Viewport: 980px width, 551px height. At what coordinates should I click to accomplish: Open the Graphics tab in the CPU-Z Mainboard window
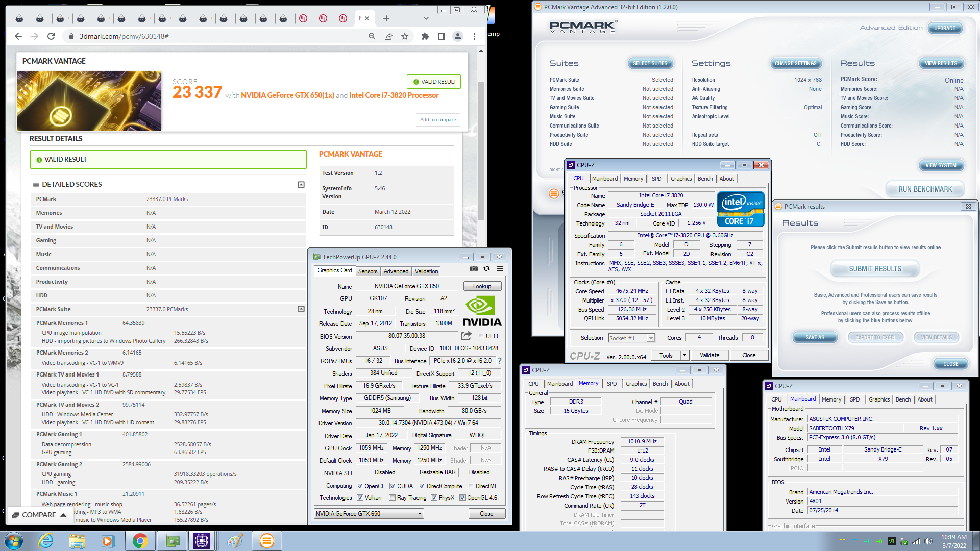pyautogui.click(x=879, y=399)
